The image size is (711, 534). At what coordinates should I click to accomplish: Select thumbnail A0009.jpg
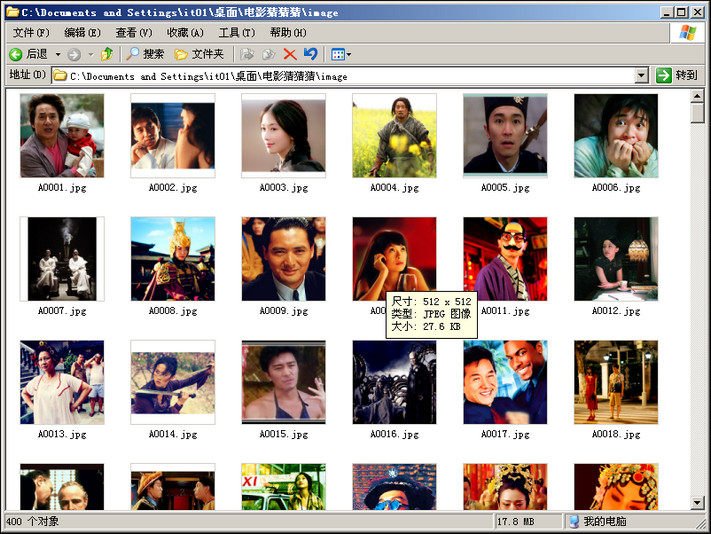[283, 259]
